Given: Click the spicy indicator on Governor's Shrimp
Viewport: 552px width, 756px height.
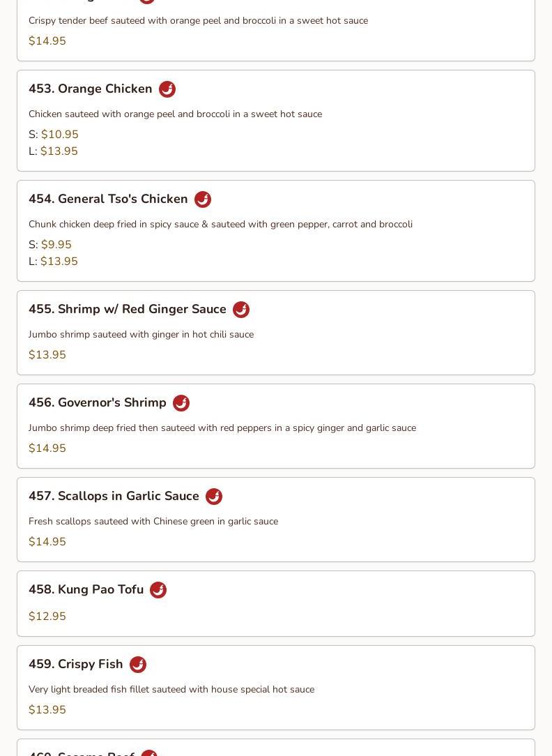Looking at the screenshot, I should tap(181, 403).
